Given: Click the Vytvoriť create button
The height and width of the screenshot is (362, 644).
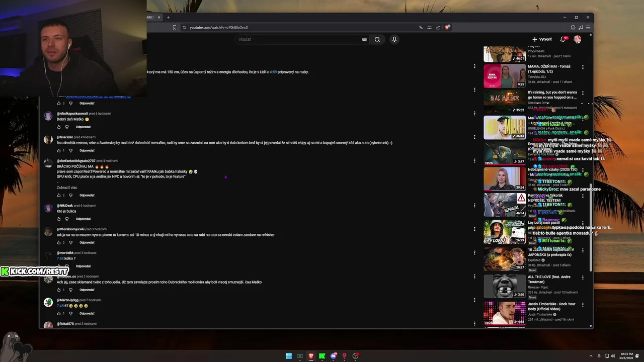Looking at the screenshot, I should [x=542, y=39].
